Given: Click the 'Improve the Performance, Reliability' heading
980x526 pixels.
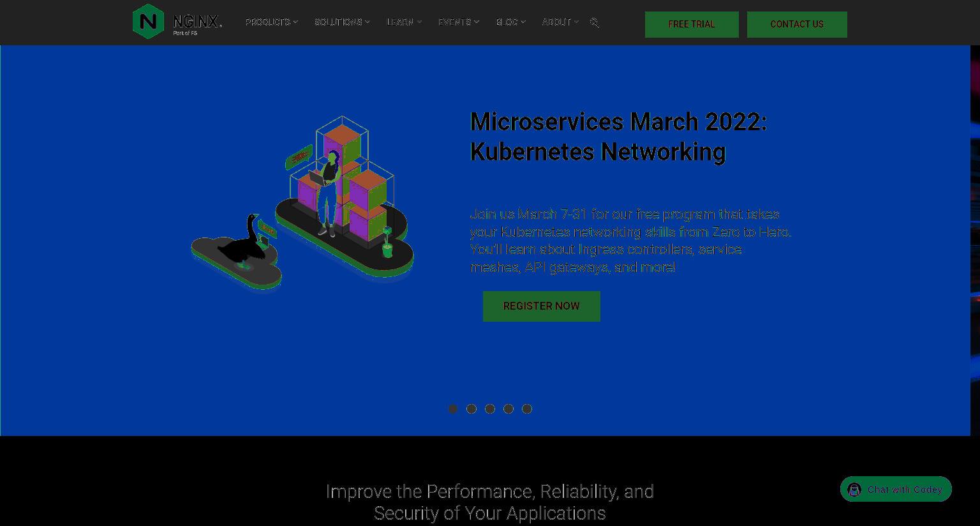Looking at the screenshot, I should [x=490, y=502].
